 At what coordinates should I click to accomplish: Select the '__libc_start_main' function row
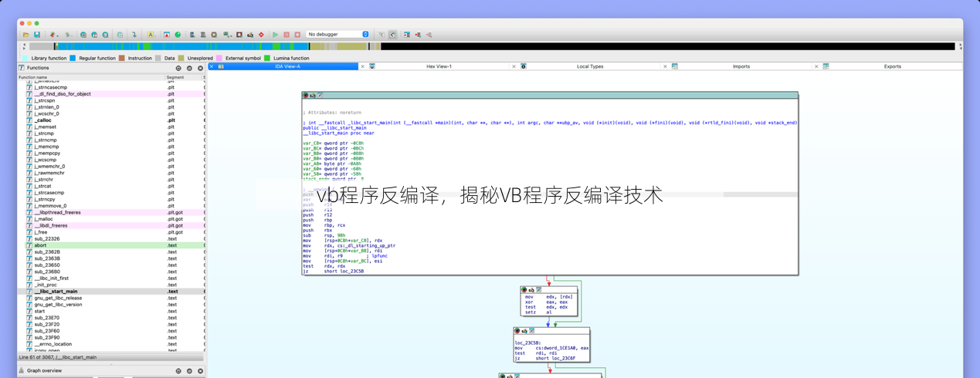pyautogui.click(x=111, y=292)
